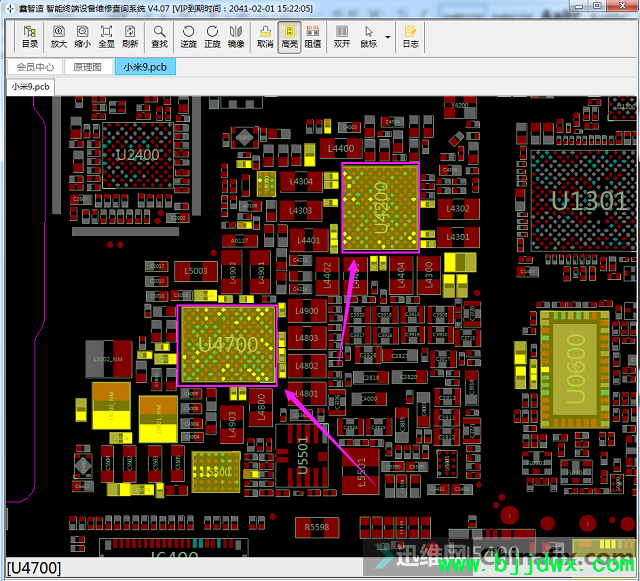The height and width of the screenshot is (581, 640).
Task: Open the 查找 search tool
Action: (x=159, y=37)
